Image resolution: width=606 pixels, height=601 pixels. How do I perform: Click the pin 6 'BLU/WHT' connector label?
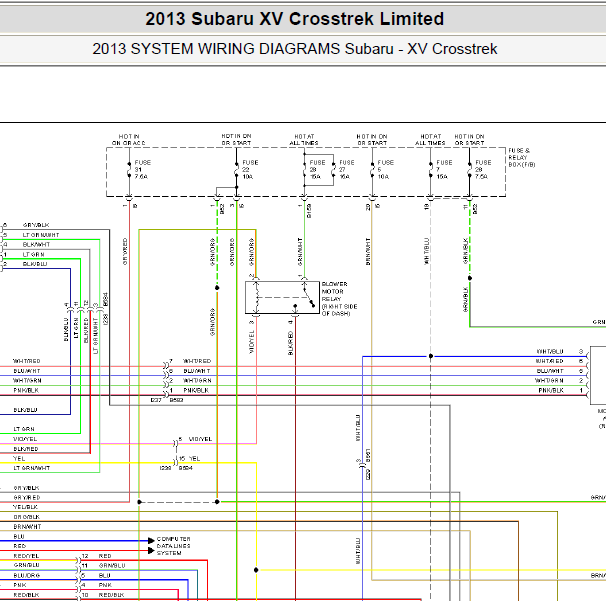click(197, 371)
